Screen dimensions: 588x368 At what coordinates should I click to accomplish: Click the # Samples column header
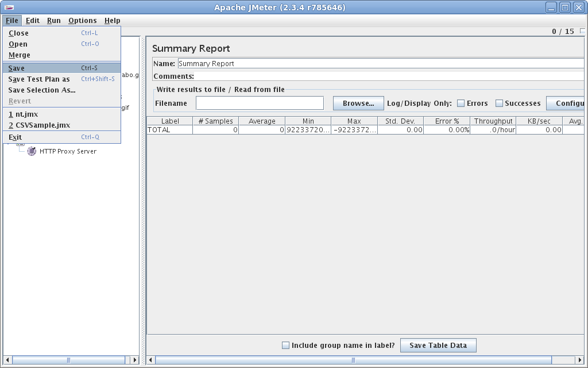coord(216,121)
